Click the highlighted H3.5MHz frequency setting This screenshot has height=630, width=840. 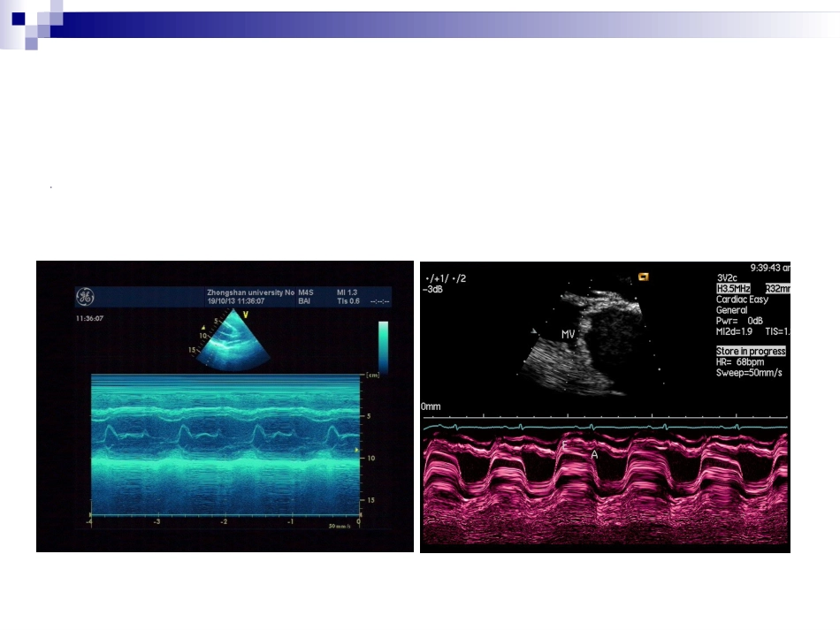733,289
